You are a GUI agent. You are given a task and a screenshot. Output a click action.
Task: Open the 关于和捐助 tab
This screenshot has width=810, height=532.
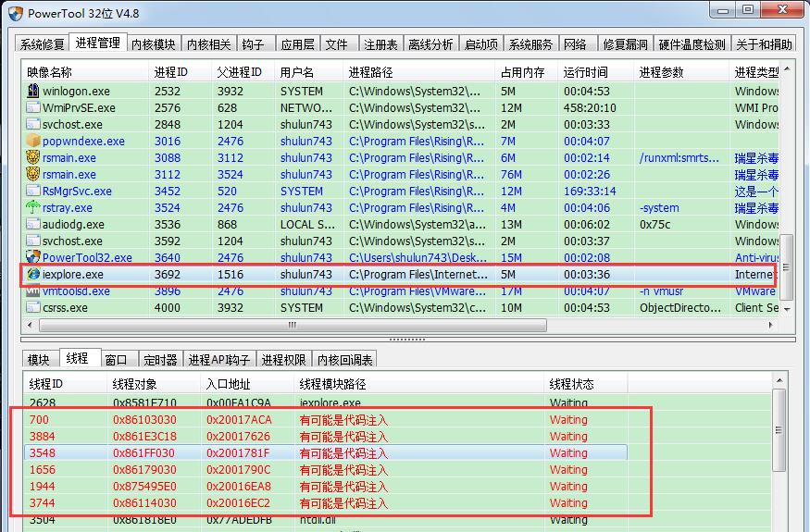764,44
